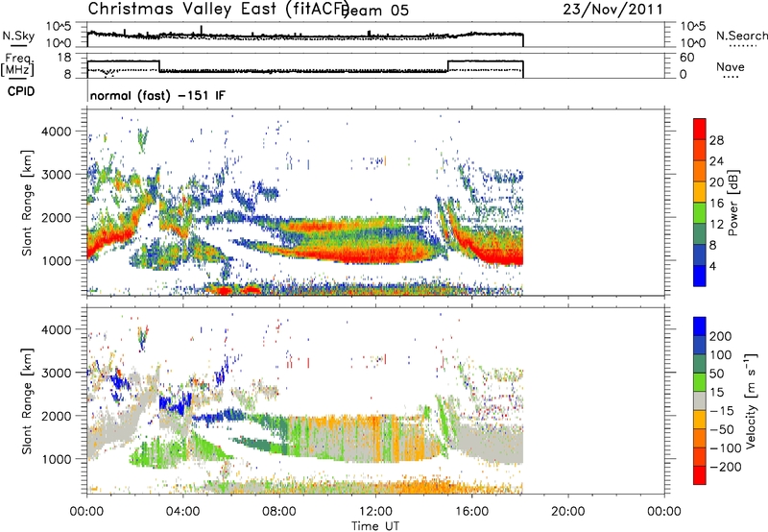This screenshot has height=532, width=768.
Task: Click the '4000' tick of the power panel
Action: coord(56,132)
